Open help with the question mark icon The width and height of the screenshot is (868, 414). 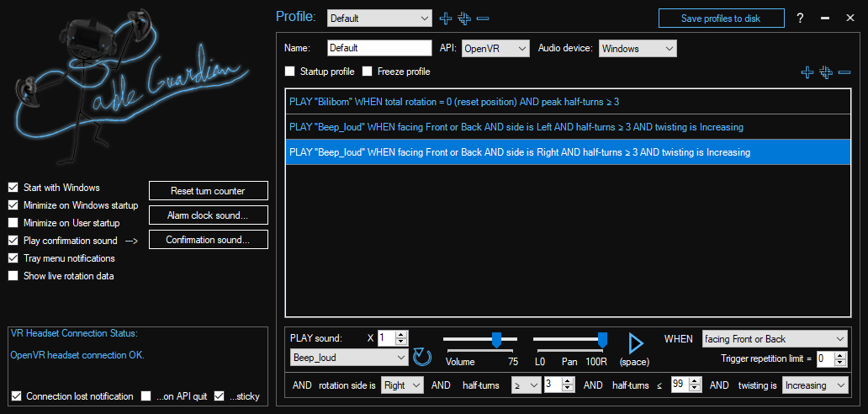(800, 18)
